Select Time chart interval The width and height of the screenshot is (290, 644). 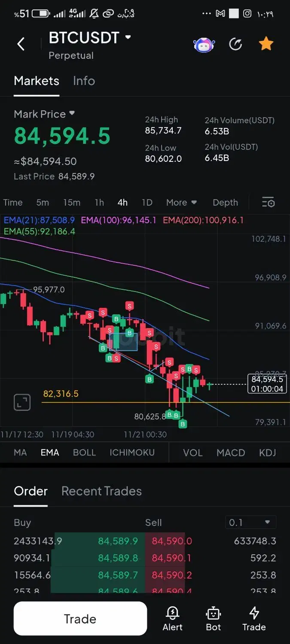click(13, 202)
